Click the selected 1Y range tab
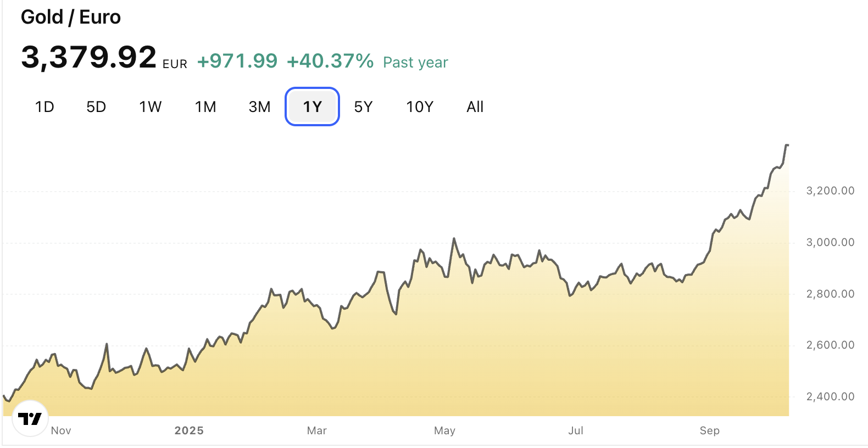868x448 pixels. click(x=312, y=107)
